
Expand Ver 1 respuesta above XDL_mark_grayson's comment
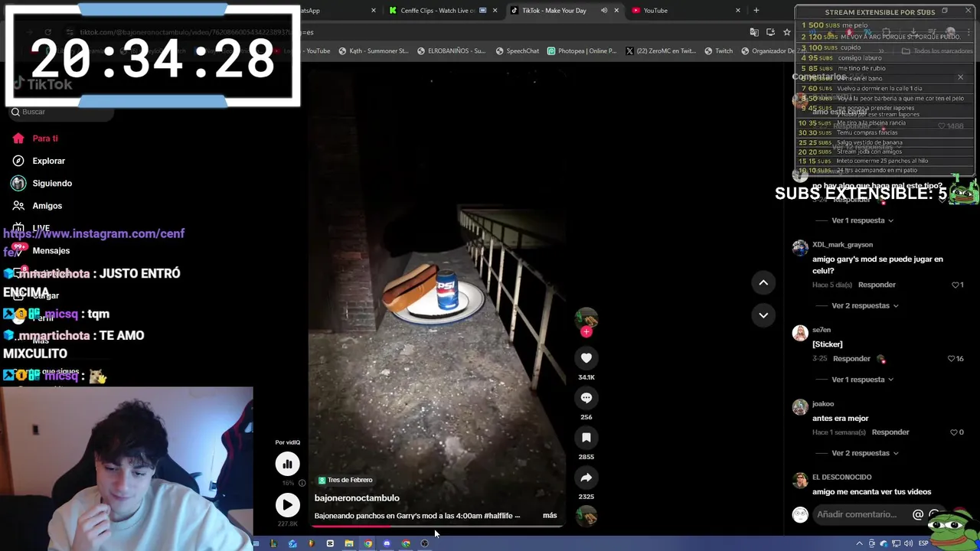click(x=863, y=220)
